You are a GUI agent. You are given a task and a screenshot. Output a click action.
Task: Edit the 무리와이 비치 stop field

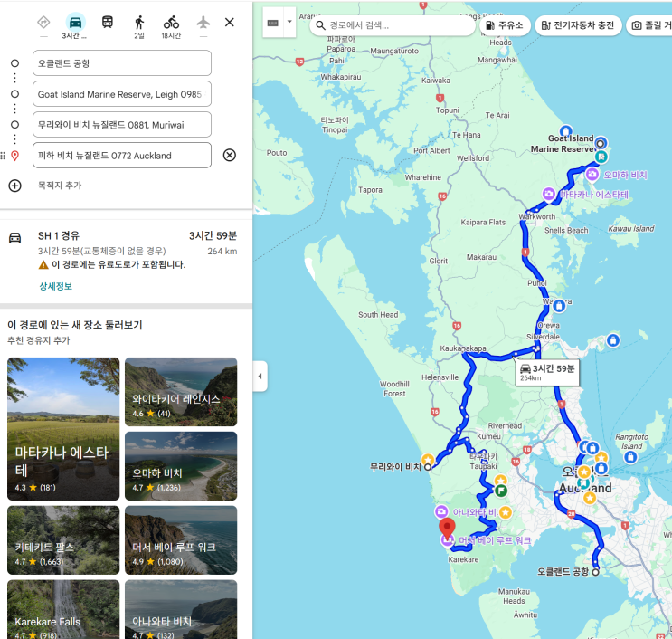(122, 125)
